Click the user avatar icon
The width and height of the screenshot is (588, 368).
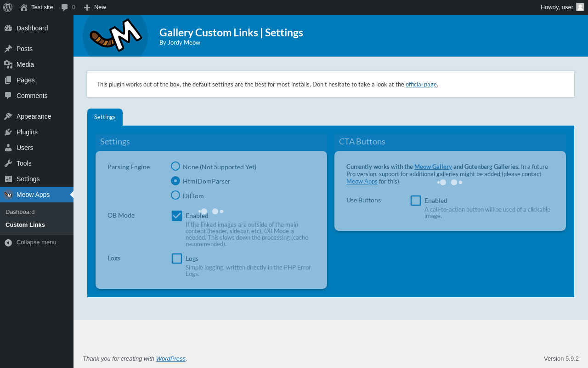(580, 7)
